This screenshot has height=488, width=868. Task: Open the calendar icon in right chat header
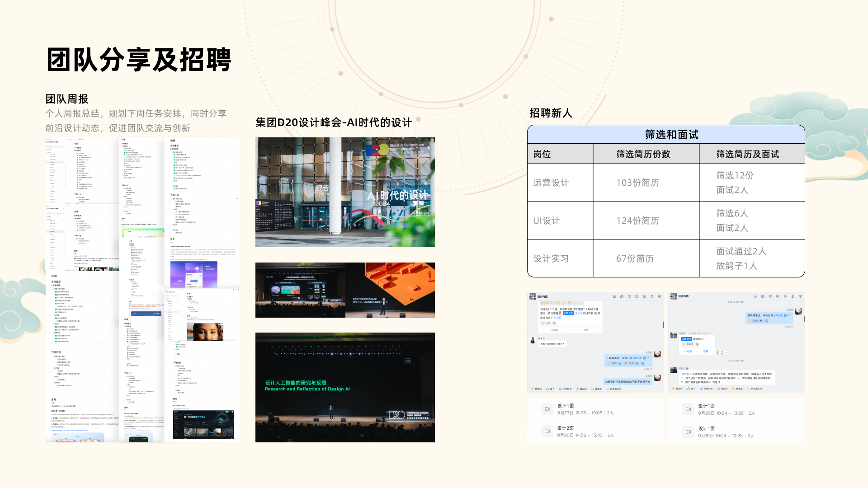tap(763, 296)
